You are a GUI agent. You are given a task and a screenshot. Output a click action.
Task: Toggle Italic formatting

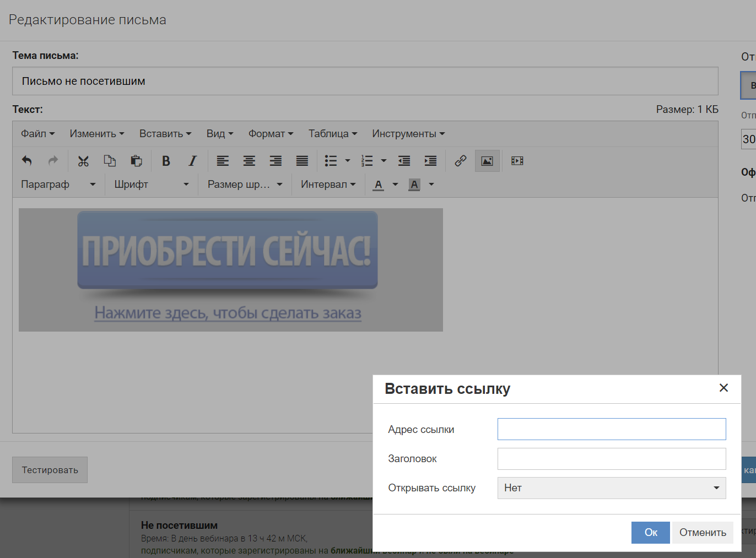(192, 161)
